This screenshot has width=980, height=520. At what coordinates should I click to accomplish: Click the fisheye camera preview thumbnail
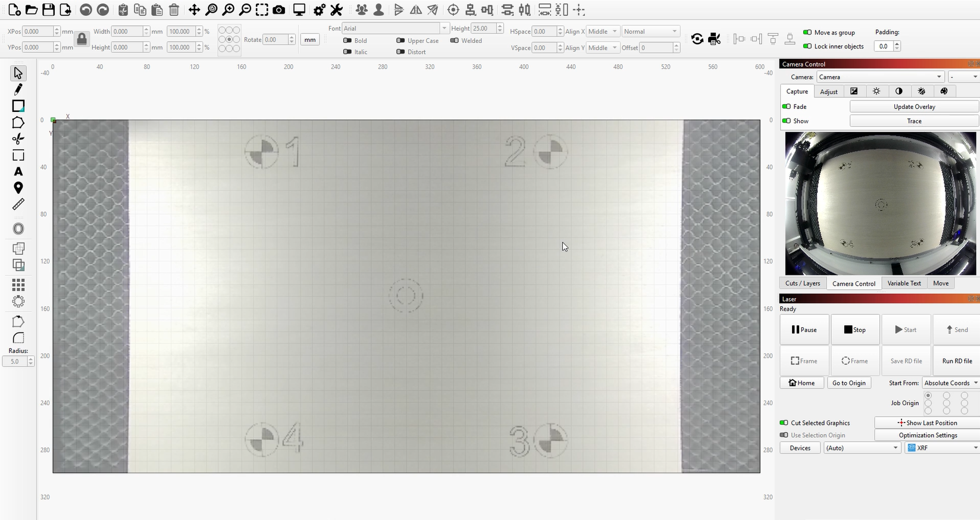880,203
